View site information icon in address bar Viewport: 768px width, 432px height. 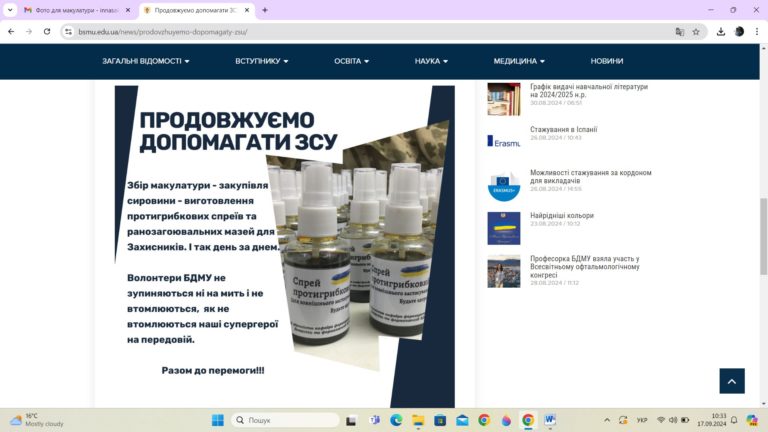point(69,32)
